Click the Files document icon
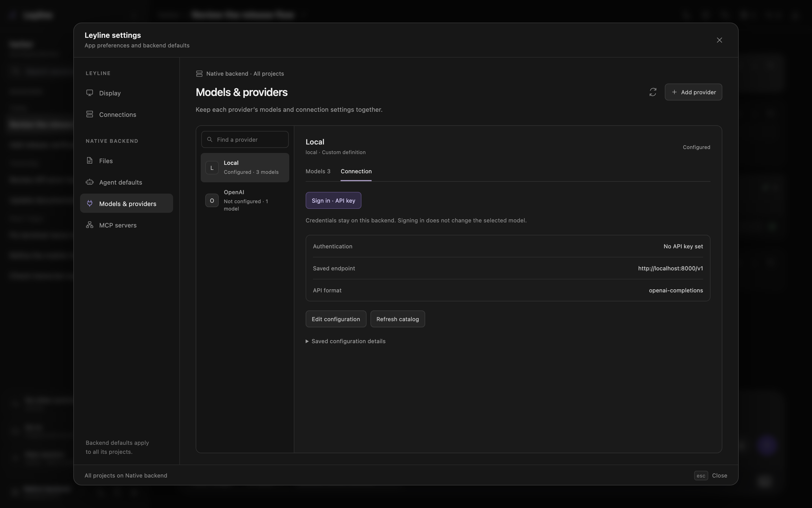 pos(90,161)
